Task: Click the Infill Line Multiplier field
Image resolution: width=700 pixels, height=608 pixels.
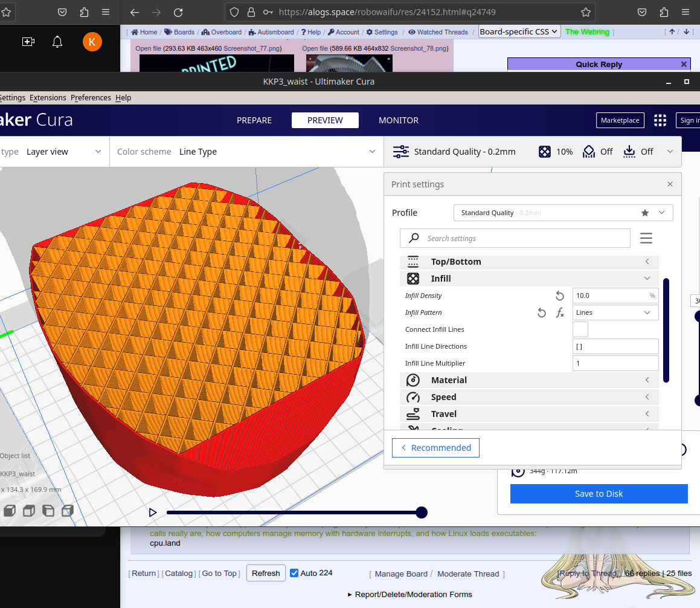Action: [615, 363]
